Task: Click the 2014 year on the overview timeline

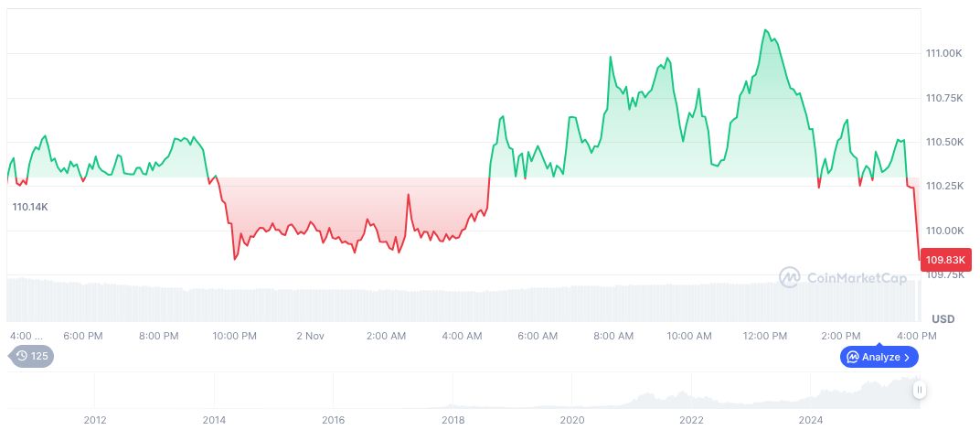Action: (x=214, y=420)
